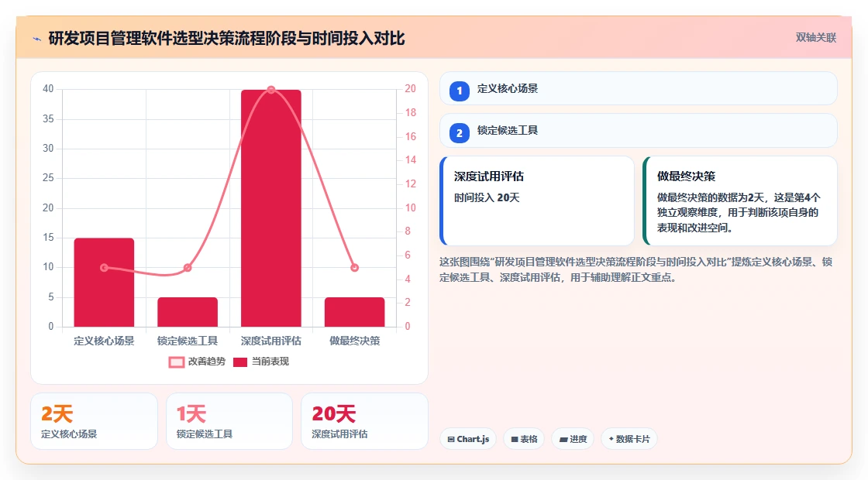Click trend line point above 锁定候选工具
The height and width of the screenshot is (480, 868).
click(x=188, y=268)
